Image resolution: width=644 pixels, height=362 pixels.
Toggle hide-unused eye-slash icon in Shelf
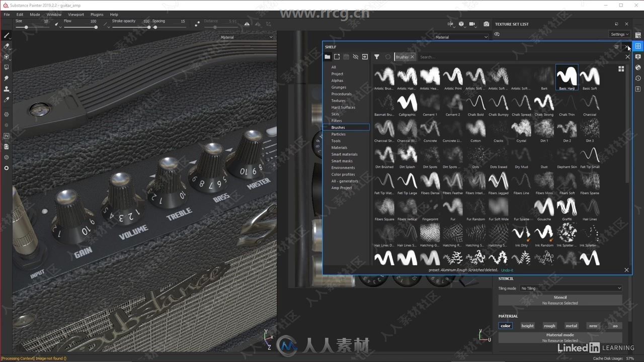(x=355, y=57)
